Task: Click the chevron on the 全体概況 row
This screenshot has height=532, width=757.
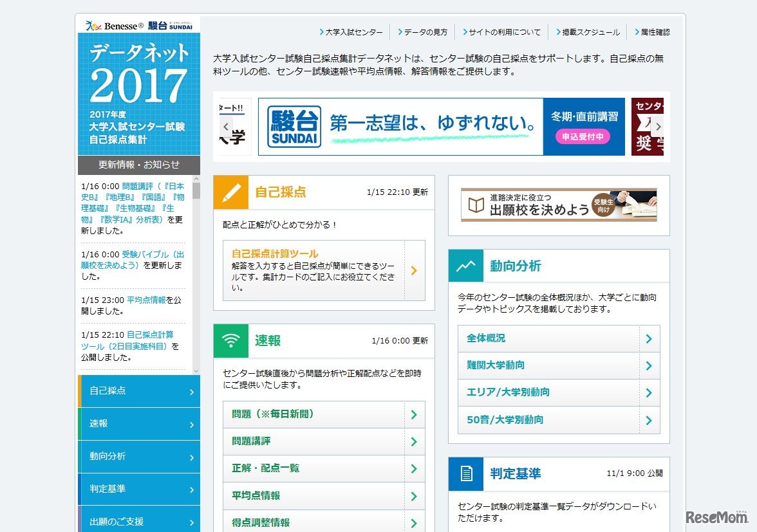Action: (x=649, y=338)
